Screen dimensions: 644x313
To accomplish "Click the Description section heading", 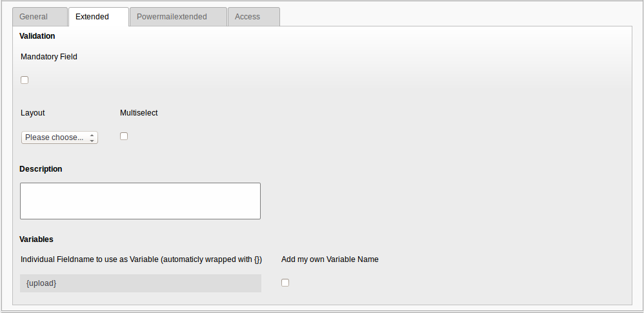I will point(41,169).
